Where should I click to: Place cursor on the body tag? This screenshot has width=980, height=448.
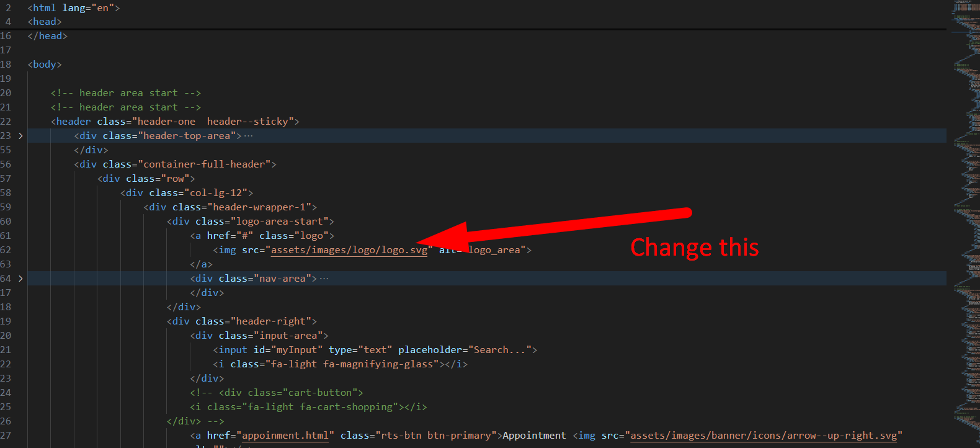click(x=44, y=65)
